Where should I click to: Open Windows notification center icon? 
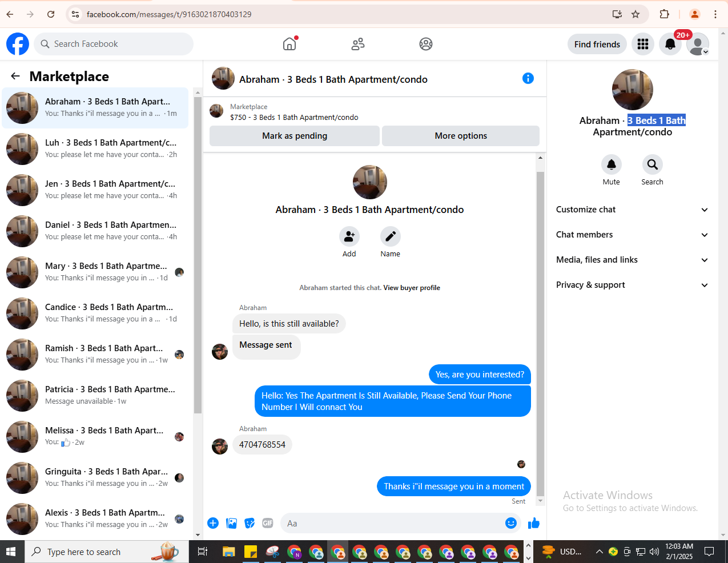click(x=709, y=552)
